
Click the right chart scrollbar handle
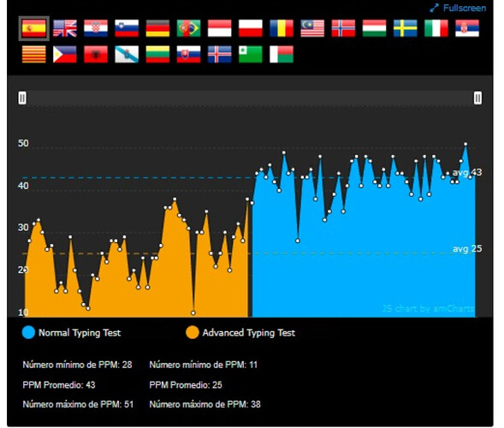[x=477, y=98]
